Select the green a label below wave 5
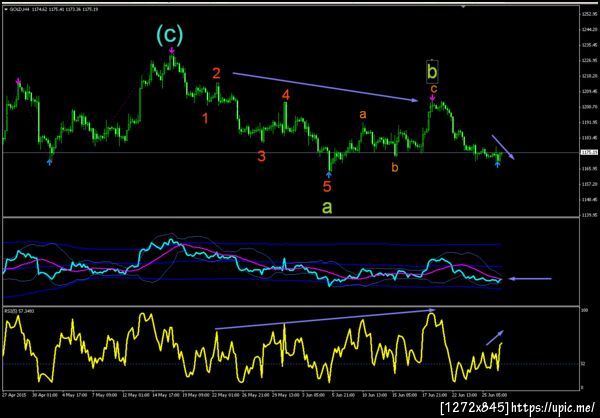The image size is (600, 418). pos(327,207)
